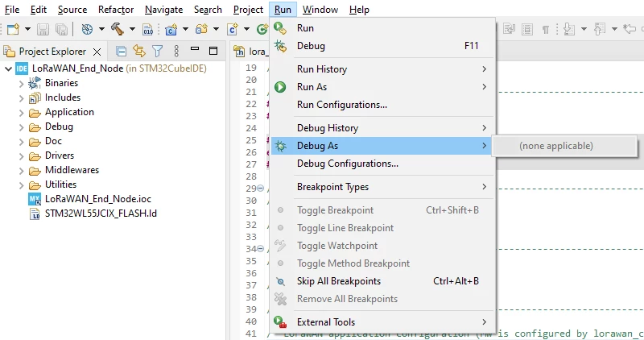
Task: Click the Next Annotation arrow icon
Action: tap(569, 29)
